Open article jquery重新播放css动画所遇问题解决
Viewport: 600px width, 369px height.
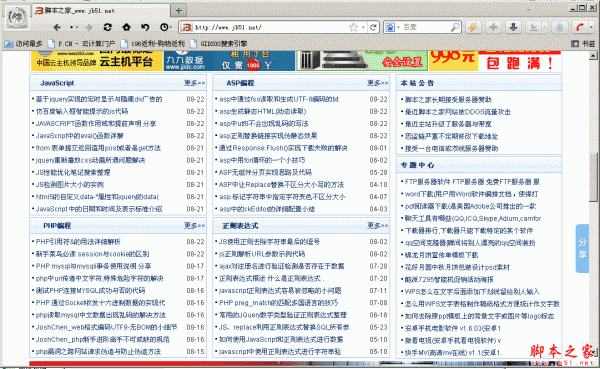tap(90, 160)
